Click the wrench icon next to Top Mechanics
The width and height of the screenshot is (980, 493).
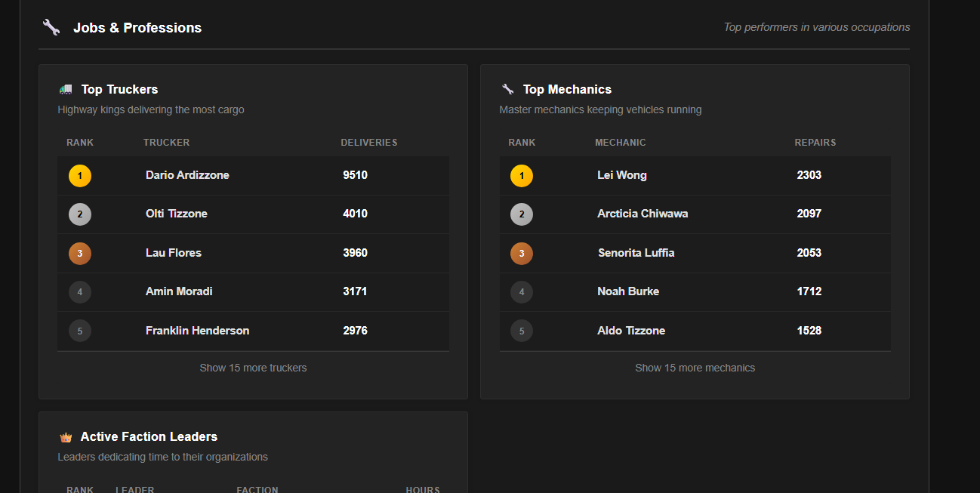click(x=507, y=89)
